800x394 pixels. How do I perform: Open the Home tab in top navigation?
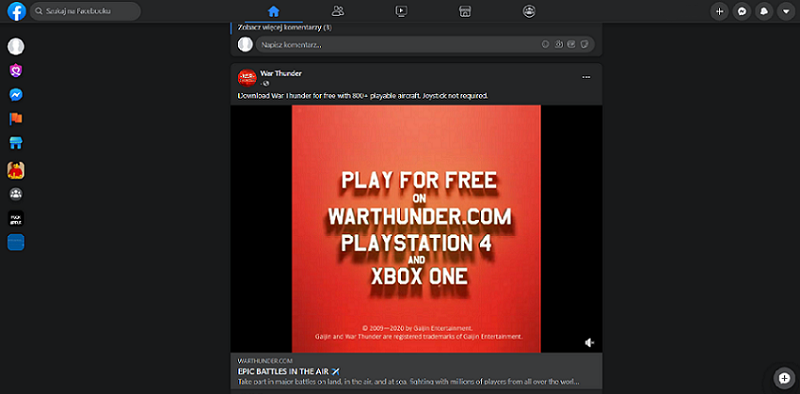click(273, 11)
